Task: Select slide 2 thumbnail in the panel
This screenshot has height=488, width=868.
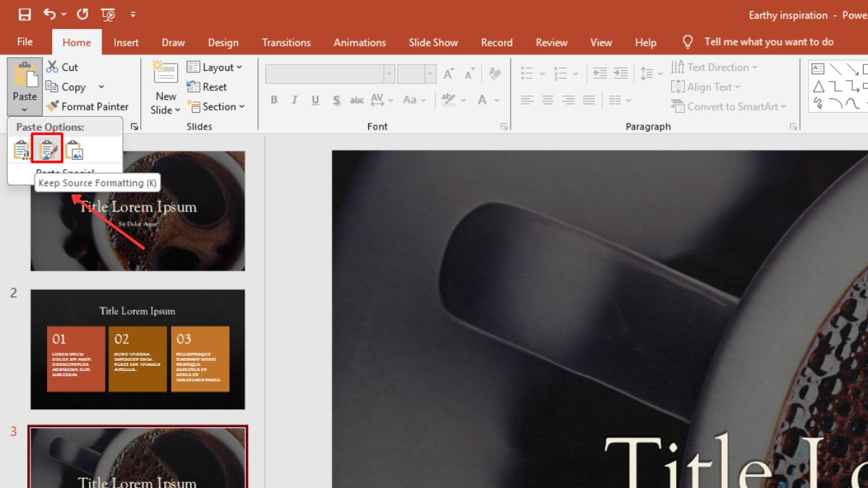Action: (x=137, y=349)
